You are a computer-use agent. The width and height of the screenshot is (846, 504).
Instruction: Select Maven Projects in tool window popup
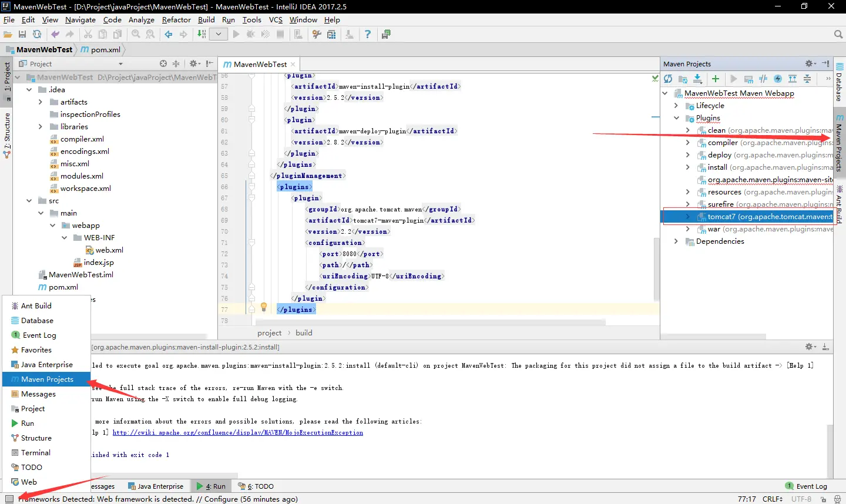[47, 379]
